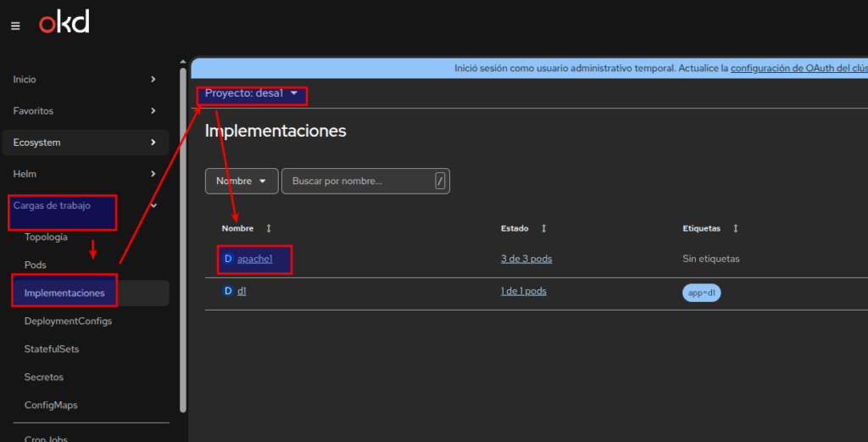Click the OKD logo
The image size is (868, 442).
pyautogui.click(x=64, y=24)
